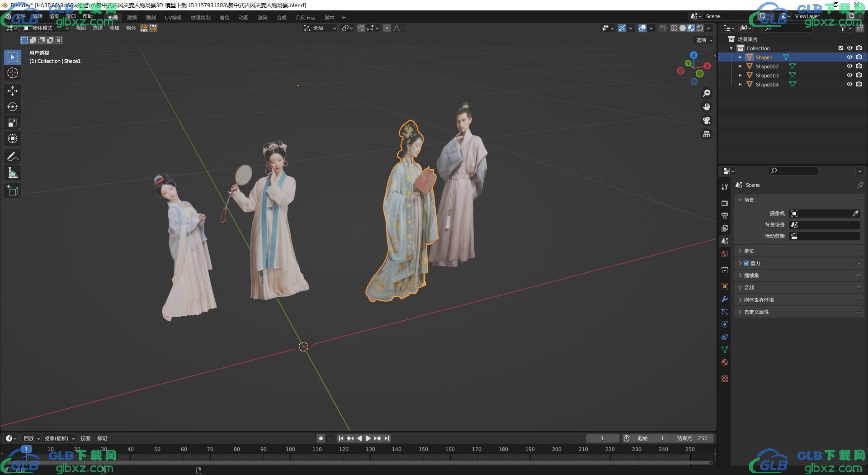
Task: Choose the Measure tool
Action: coord(13,173)
